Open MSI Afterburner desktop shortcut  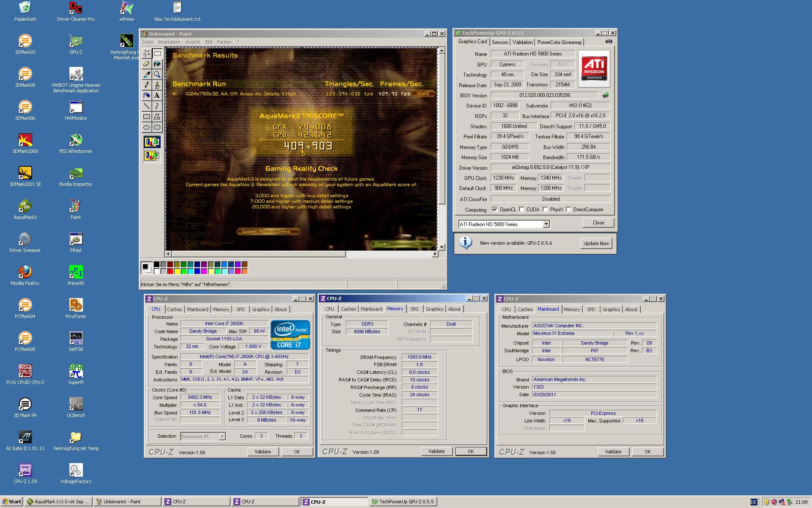[76, 144]
